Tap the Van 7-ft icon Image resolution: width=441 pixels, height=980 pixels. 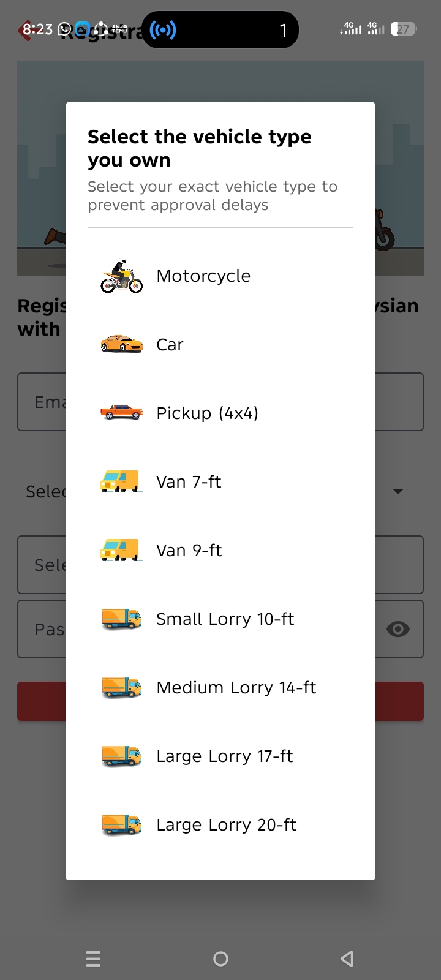121,481
